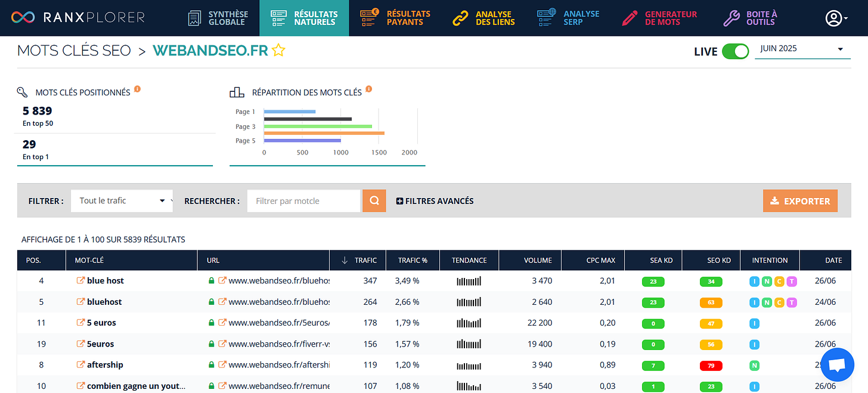Screen dimensions: 868x393
Task: Open external link icon for 5 euros keyword
Action: click(x=80, y=323)
